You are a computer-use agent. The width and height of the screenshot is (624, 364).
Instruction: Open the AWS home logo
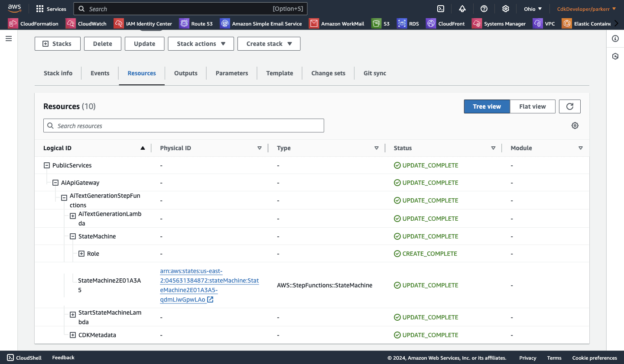click(14, 9)
